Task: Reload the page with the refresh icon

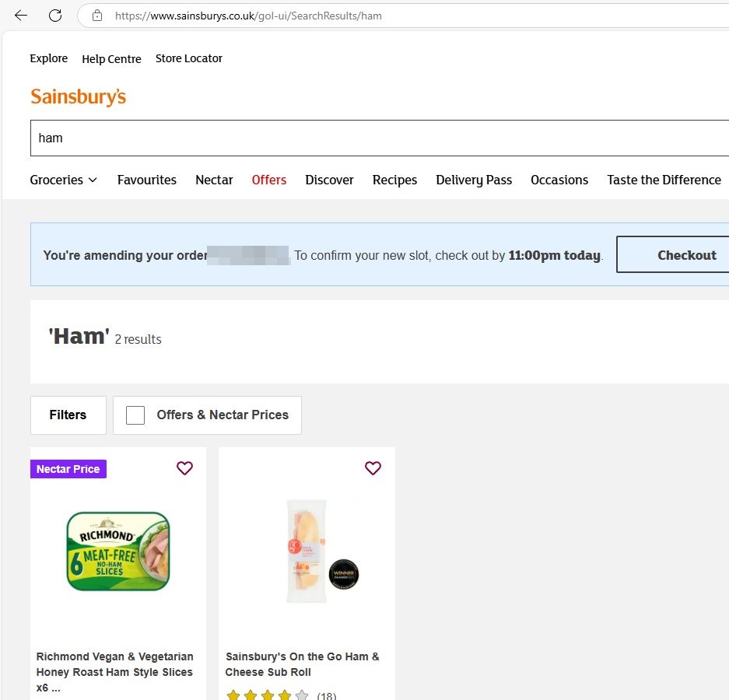Action: click(55, 16)
